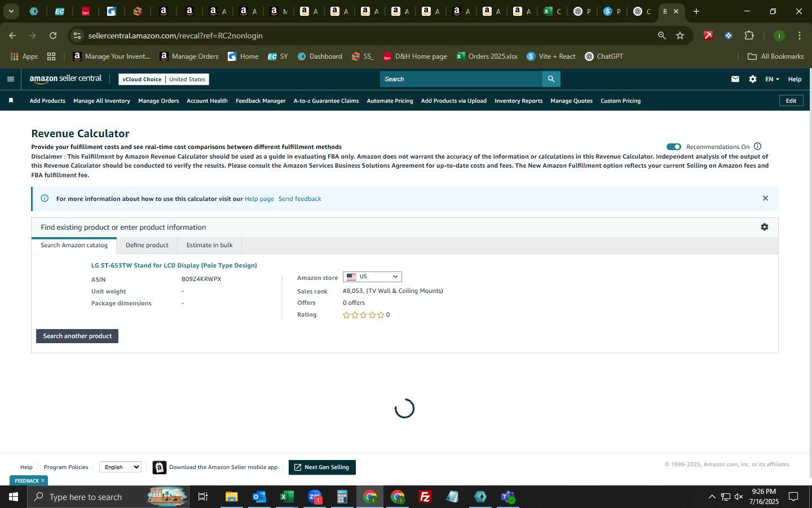Open Task View from the taskbar
This screenshot has width=812, height=508.
tap(203, 497)
